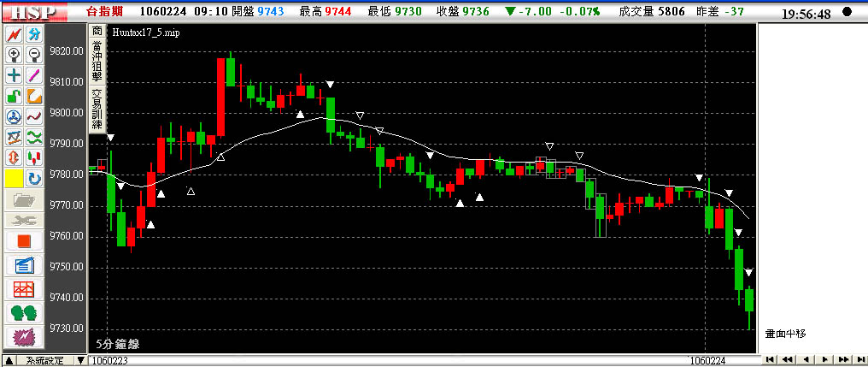
Task: Click the HSP logo
Action: click(x=34, y=12)
